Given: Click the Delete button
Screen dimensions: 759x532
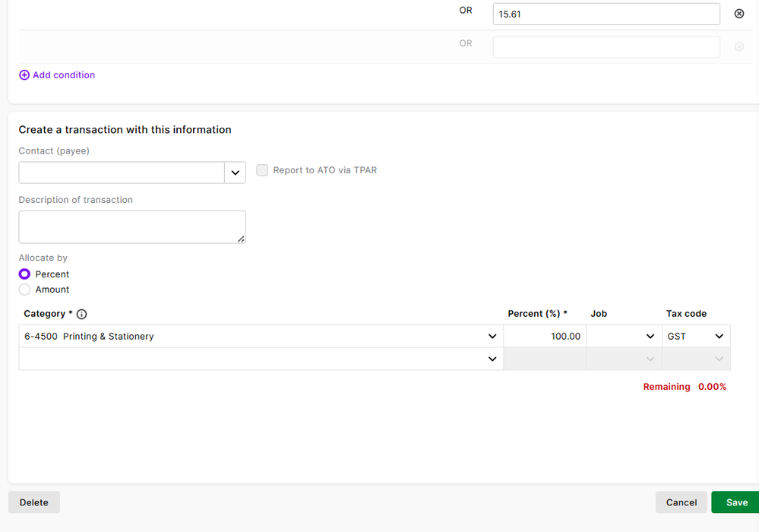Looking at the screenshot, I should pyautogui.click(x=34, y=502).
